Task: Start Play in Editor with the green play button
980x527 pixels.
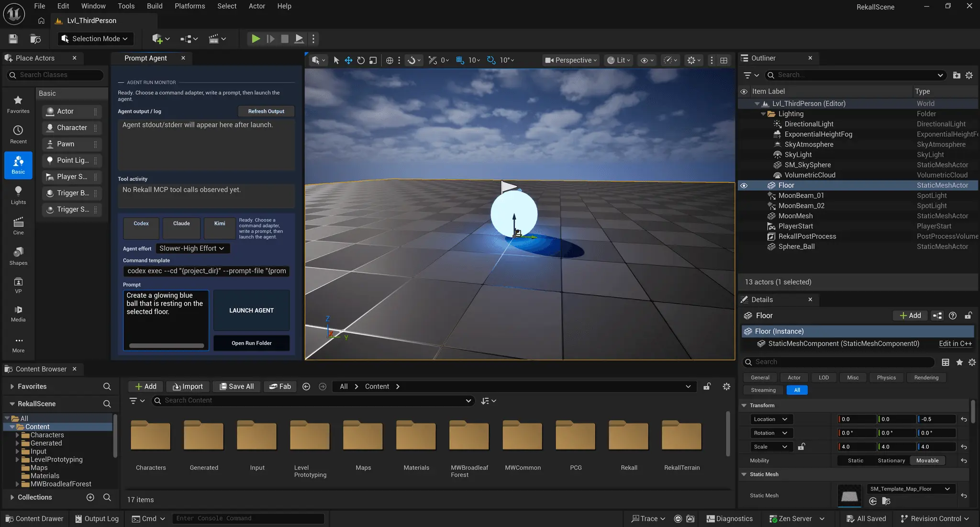Action: pos(256,39)
